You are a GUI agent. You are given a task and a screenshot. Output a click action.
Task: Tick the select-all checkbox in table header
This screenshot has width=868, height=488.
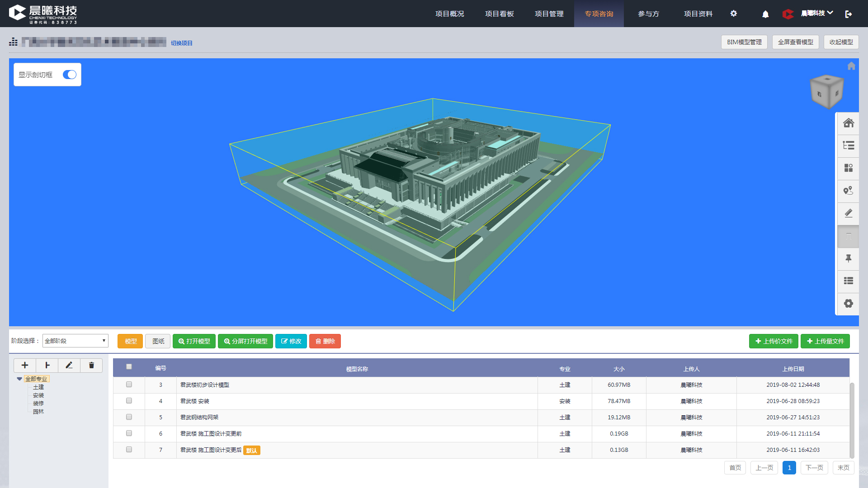(129, 366)
